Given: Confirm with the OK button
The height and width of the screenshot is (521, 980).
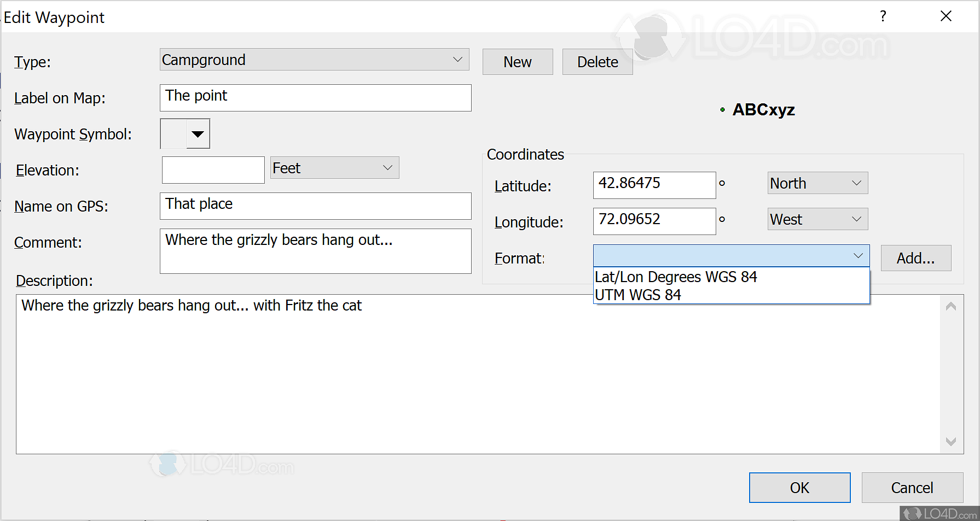Looking at the screenshot, I should 799,488.
